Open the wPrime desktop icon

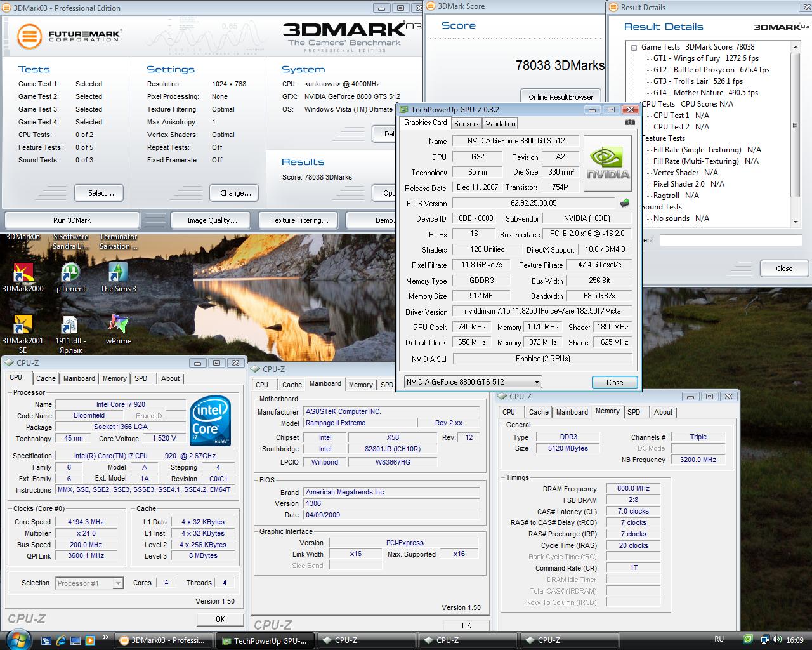pos(118,330)
